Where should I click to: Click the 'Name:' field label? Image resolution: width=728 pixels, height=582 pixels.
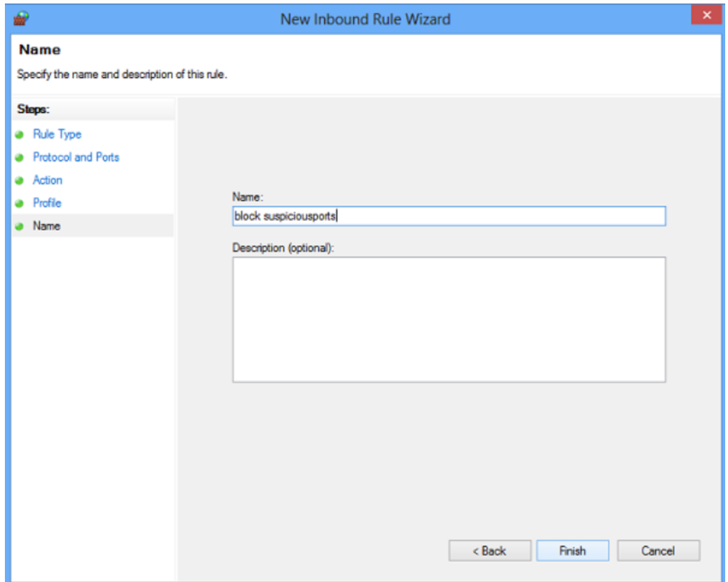tap(248, 197)
